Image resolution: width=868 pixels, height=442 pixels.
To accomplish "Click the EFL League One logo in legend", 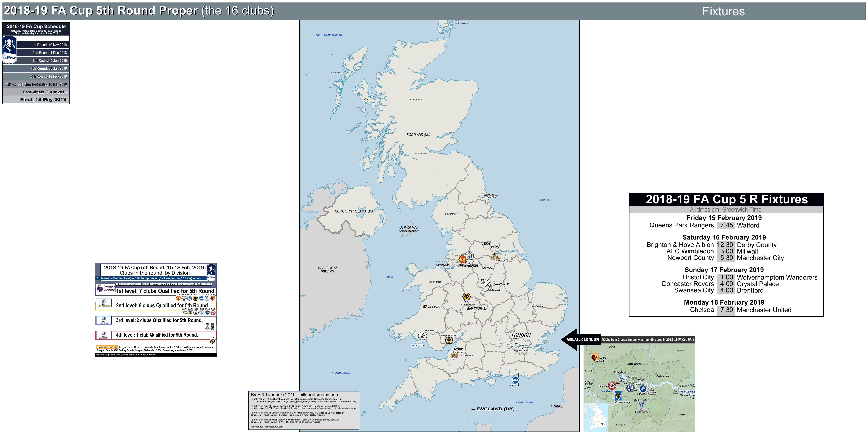I will 104,320.
